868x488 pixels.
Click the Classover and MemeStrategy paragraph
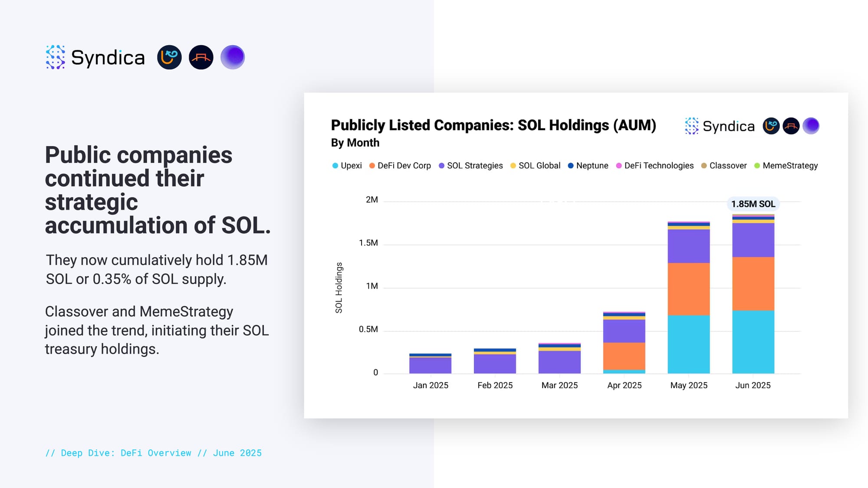(x=157, y=330)
